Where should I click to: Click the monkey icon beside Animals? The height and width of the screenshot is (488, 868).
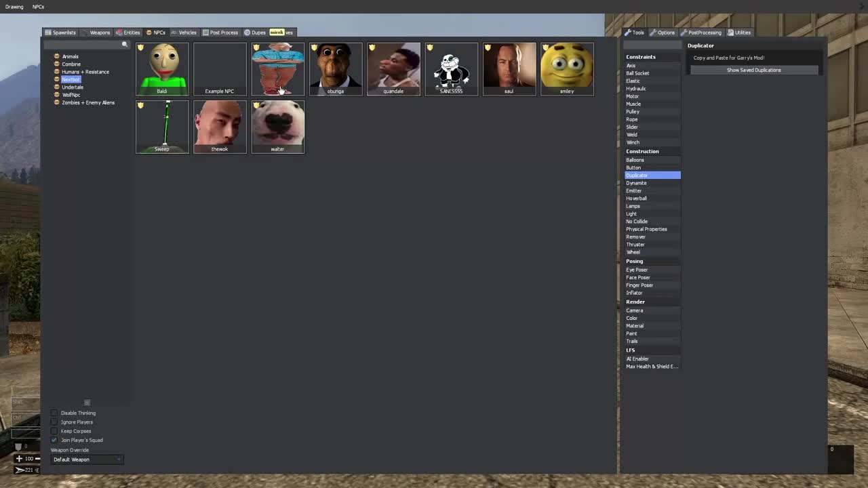pyautogui.click(x=57, y=56)
